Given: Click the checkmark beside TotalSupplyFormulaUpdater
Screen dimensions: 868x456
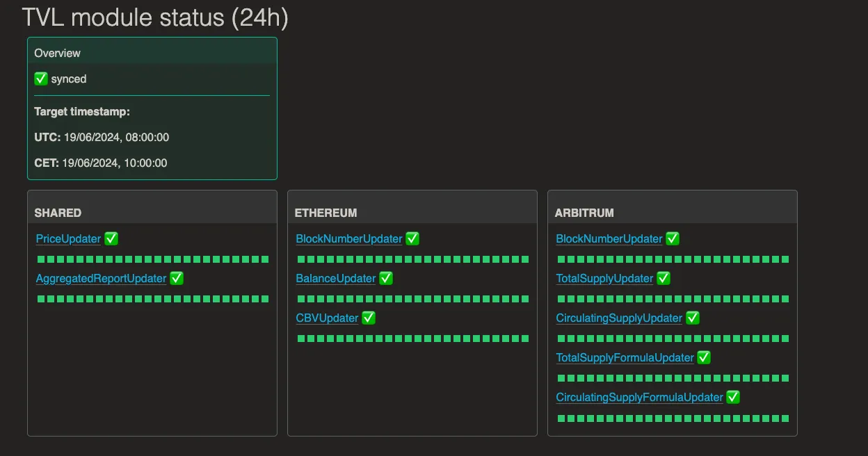Looking at the screenshot, I should (704, 357).
